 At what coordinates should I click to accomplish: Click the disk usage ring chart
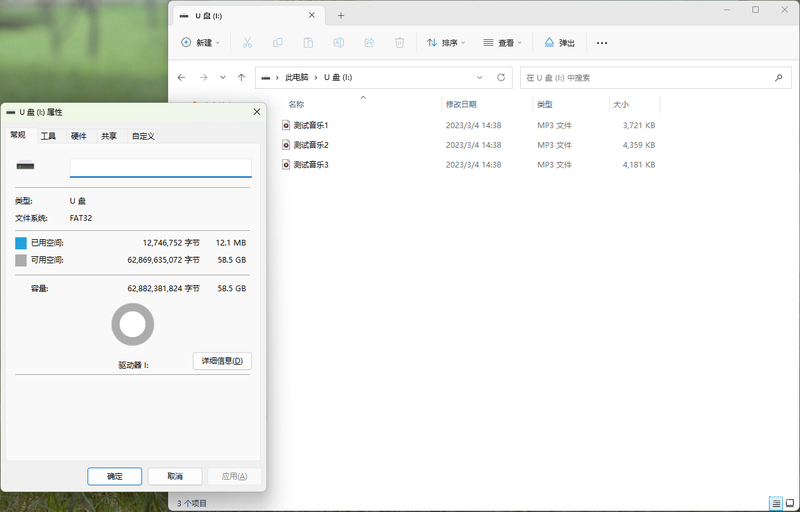pos(133,324)
